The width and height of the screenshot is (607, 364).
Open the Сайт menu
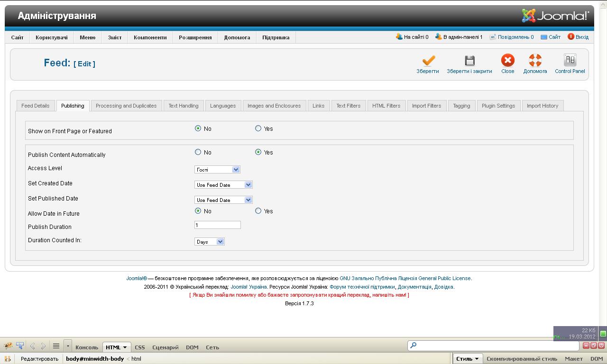(18, 37)
